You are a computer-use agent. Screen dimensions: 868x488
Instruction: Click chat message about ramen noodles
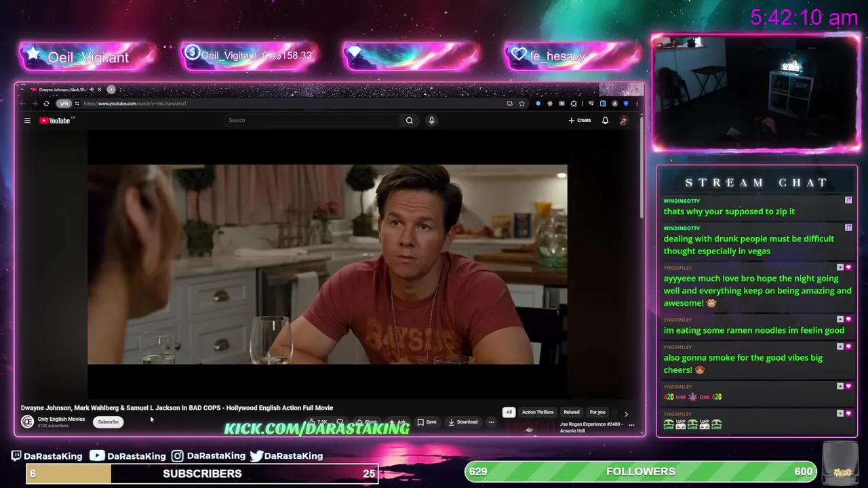tap(753, 331)
